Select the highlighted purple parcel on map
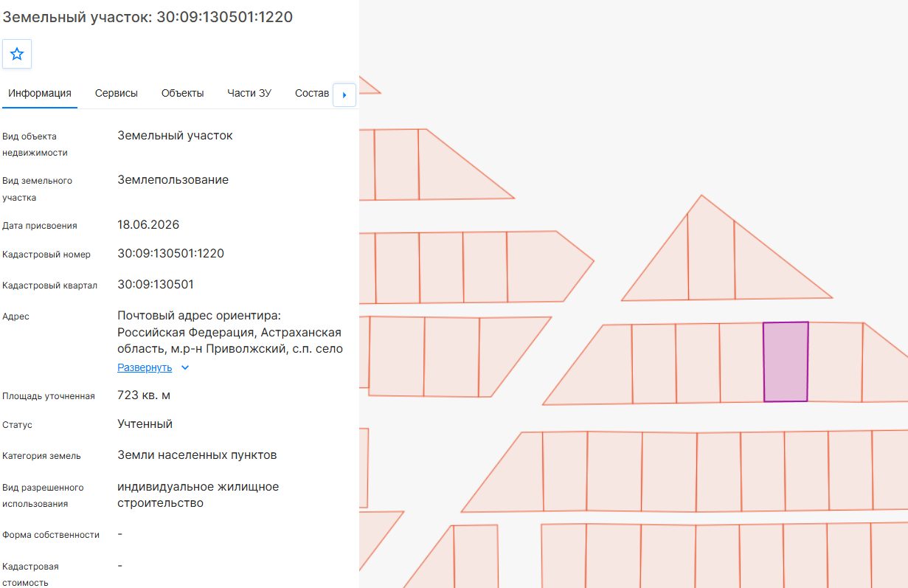 click(x=786, y=362)
